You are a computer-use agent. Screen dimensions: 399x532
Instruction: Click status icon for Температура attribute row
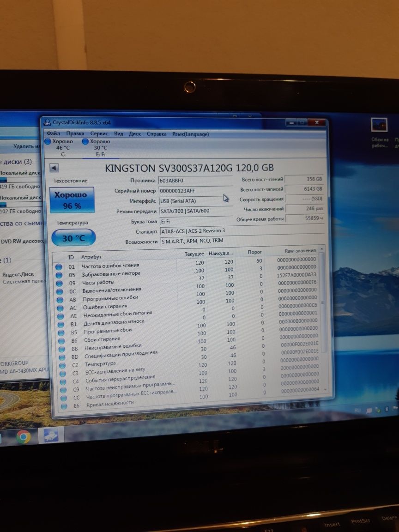tap(62, 365)
